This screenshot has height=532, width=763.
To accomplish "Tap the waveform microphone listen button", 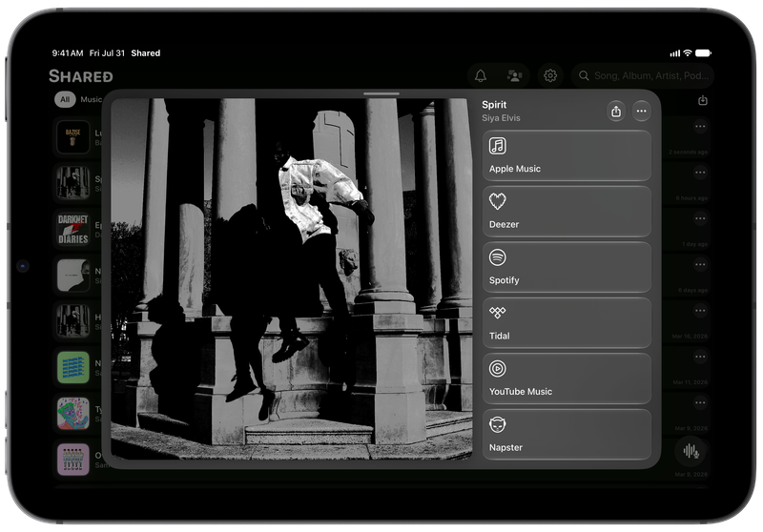I will point(691,451).
